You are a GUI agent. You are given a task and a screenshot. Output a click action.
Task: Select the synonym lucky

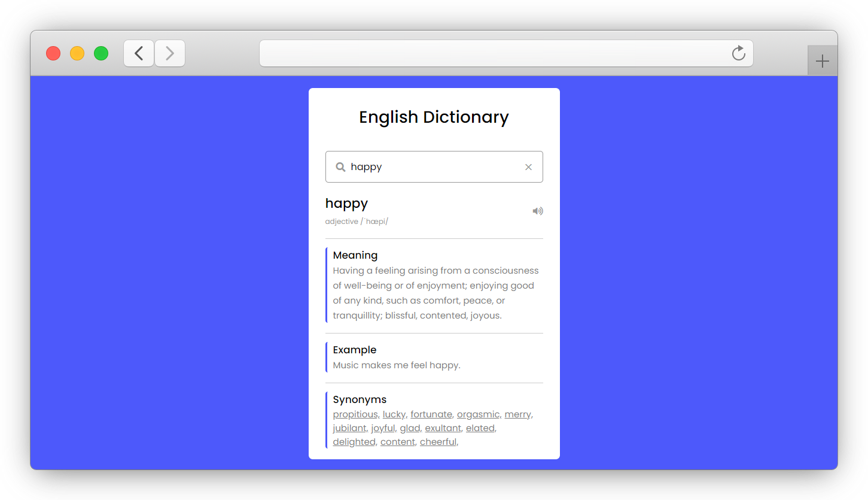coord(394,414)
